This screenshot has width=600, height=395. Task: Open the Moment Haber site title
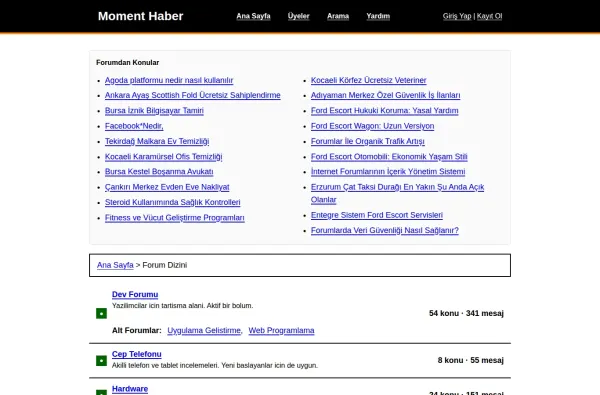[x=140, y=16]
